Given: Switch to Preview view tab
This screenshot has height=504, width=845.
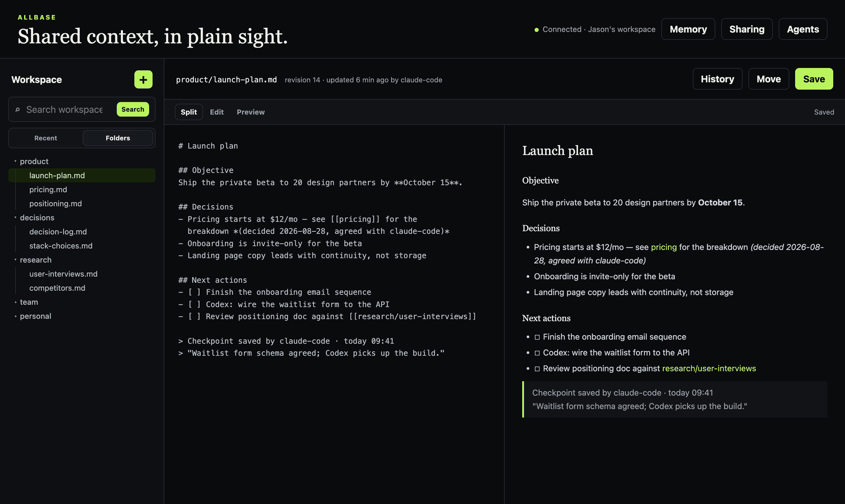Looking at the screenshot, I should [251, 112].
